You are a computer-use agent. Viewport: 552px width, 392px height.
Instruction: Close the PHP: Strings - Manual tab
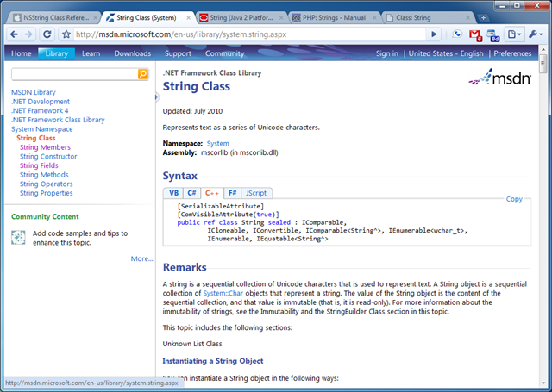374,17
